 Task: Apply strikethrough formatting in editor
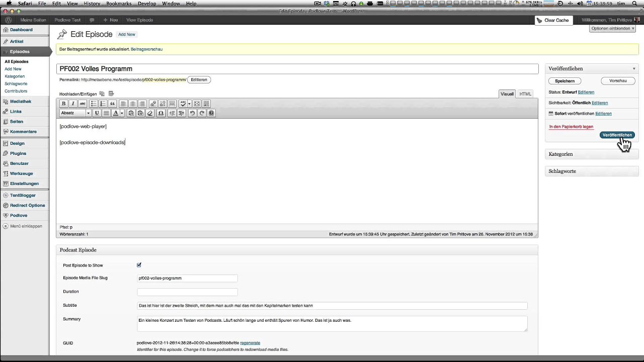83,104
